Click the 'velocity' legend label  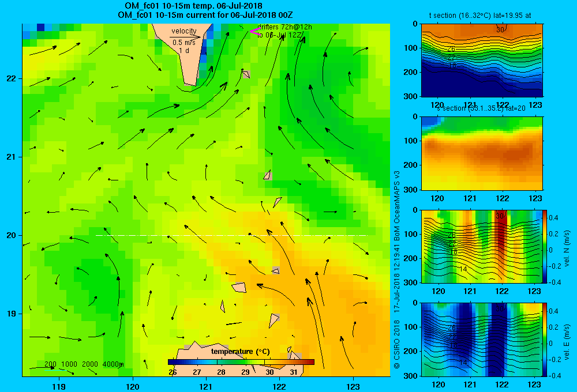coord(184,31)
